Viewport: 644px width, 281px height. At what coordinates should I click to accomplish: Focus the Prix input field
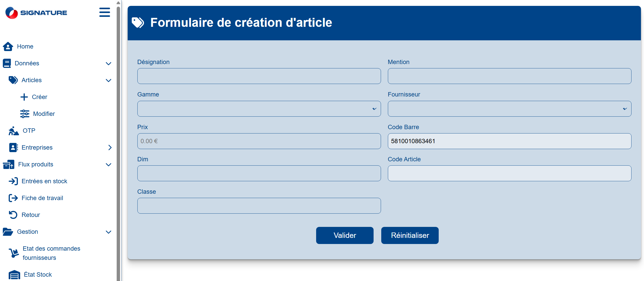tap(259, 141)
